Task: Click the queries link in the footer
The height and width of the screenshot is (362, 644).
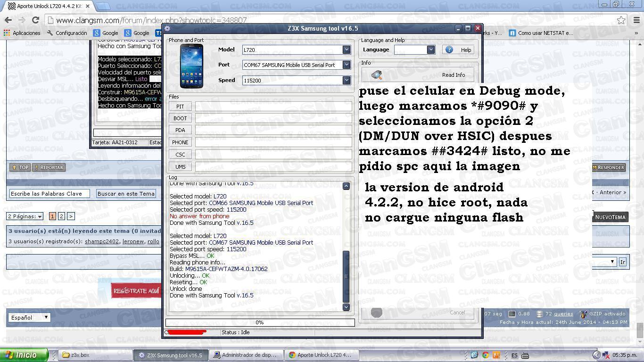Action: 563,314
